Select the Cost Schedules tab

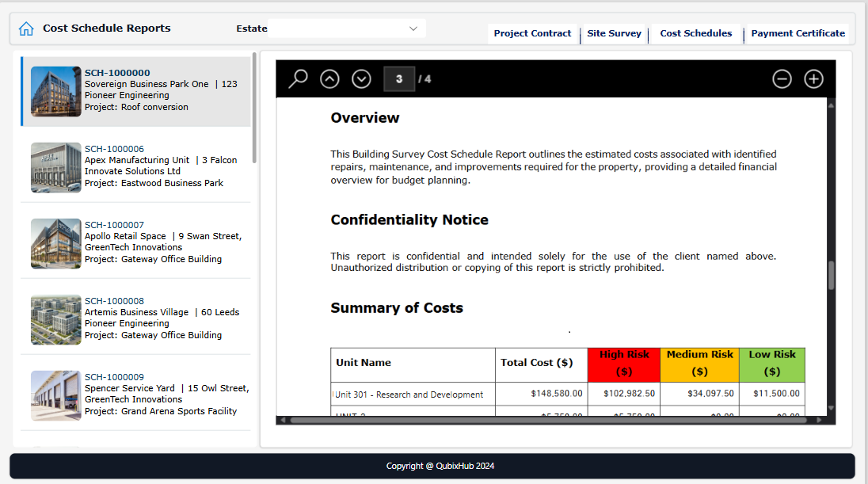[695, 33]
